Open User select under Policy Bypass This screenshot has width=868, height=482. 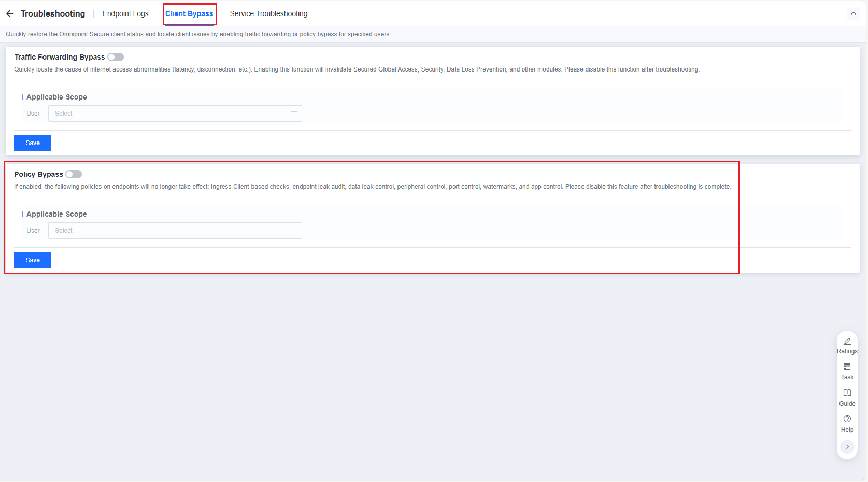coord(175,231)
